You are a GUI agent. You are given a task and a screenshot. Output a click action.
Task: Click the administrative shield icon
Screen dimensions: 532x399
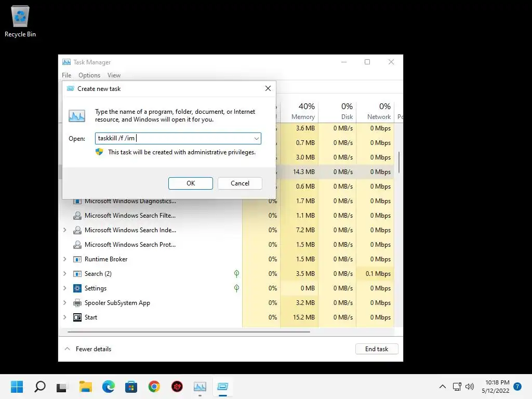(99, 152)
